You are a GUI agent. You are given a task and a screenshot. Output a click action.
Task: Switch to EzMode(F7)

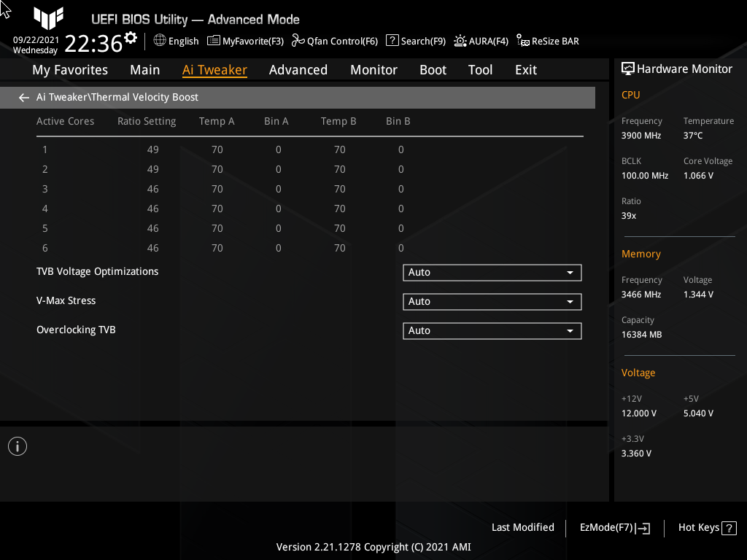pyautogui.click(x=614, y=528)
